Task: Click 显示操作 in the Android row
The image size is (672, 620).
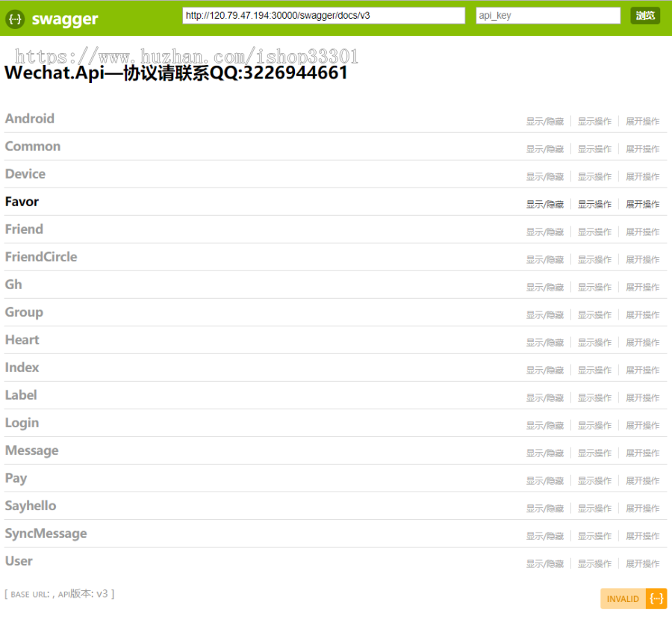Action: [595, 121]
